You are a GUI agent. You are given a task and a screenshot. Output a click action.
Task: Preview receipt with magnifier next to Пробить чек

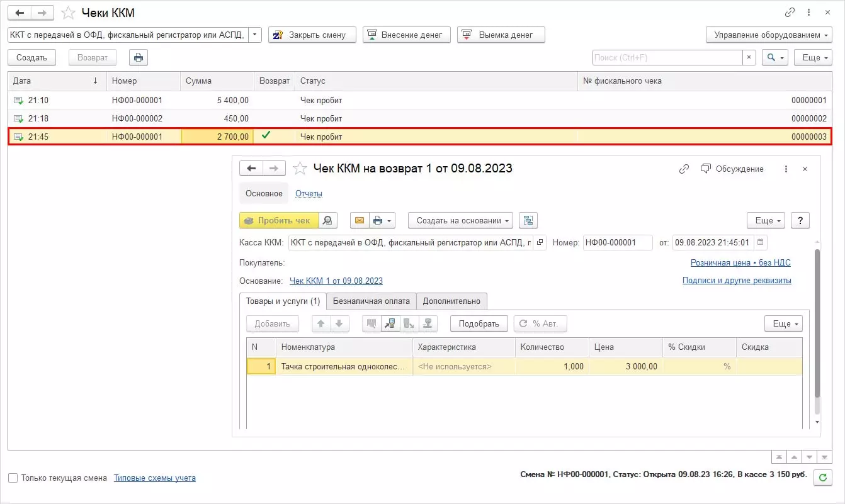click(x=328, y=220)
